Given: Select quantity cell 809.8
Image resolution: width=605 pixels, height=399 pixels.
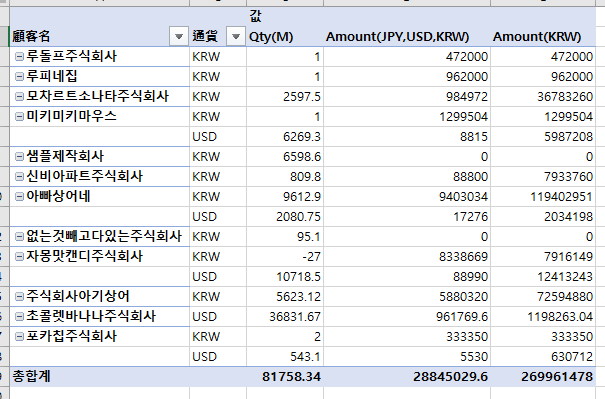Looking at the screenshot, I should [285, 176].
